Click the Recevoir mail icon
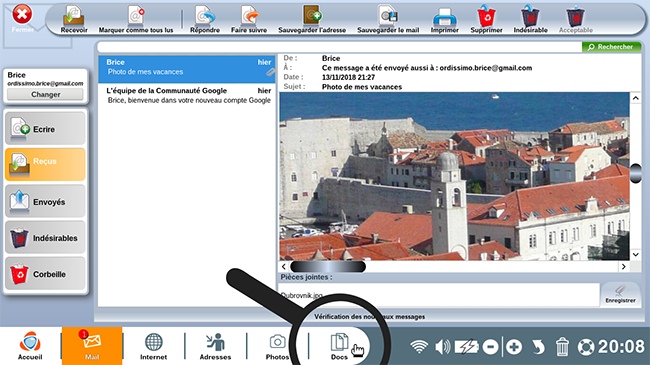Viewport: 650px width, 365px height. [x=74, y=19]
